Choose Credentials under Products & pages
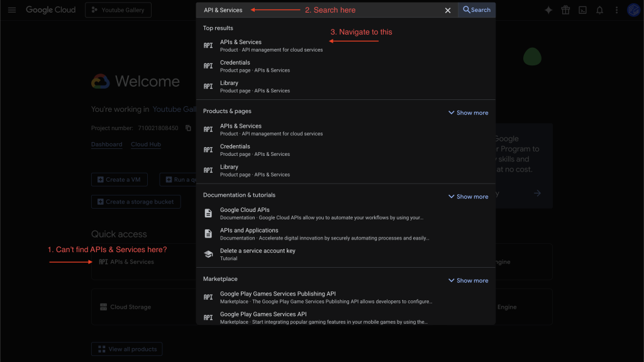 point(235,147)
